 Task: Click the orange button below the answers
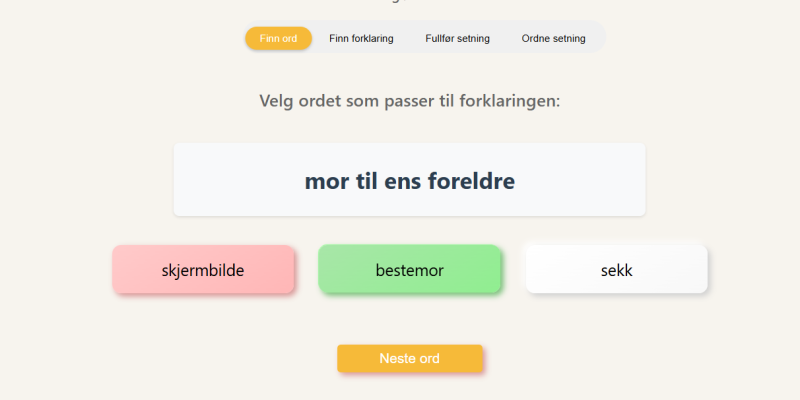coord(409,359)
